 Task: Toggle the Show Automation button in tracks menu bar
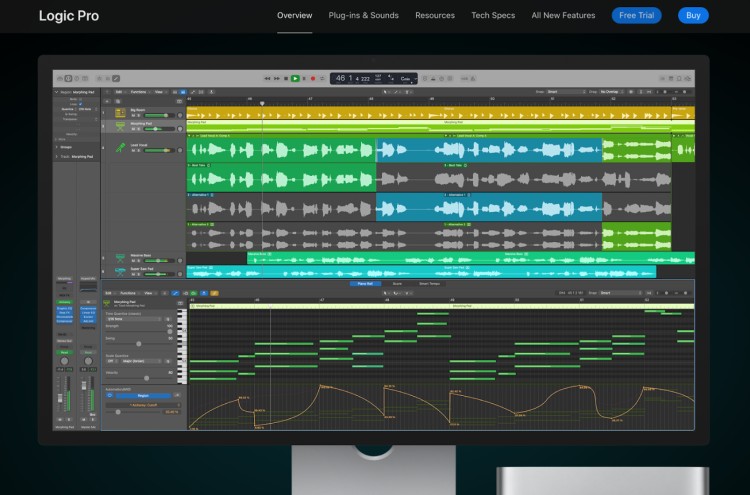[193, 92]
